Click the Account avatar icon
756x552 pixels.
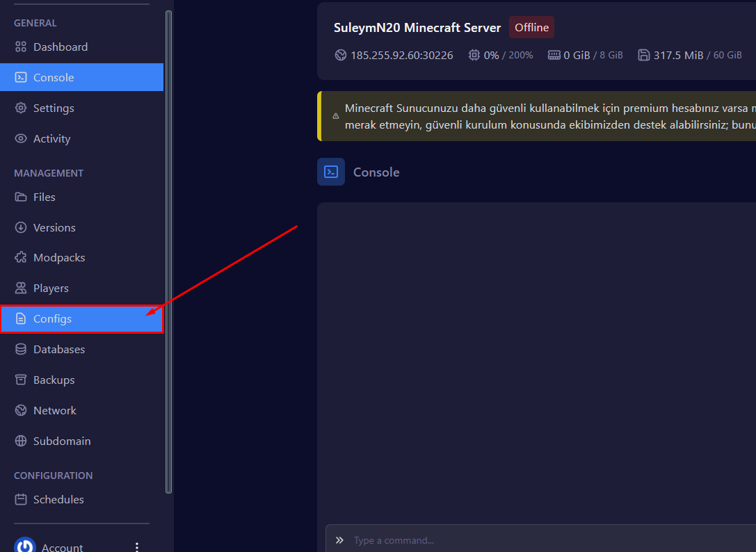(x=25, y=545)
